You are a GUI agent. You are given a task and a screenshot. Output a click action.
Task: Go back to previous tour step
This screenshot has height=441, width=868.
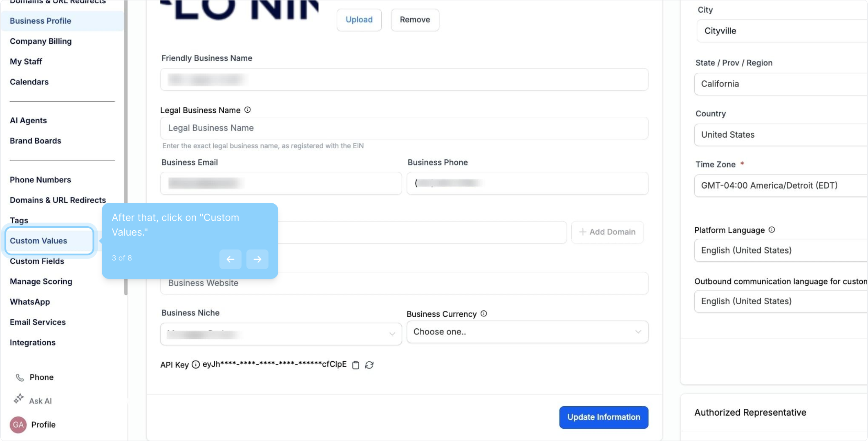[x=230, y=259]
